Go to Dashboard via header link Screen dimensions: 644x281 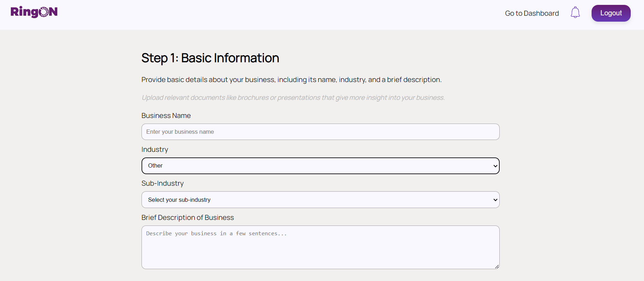click(x=531, y=13)
